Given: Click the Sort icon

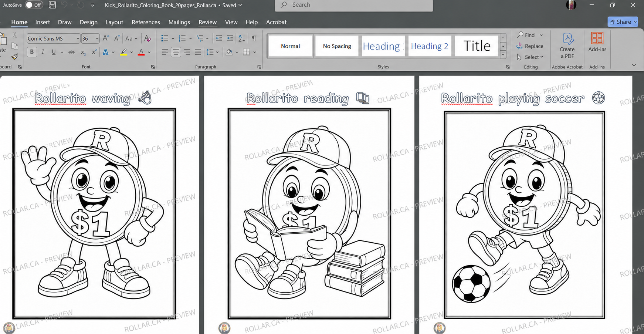Looking at the screenshot, I should (242, 38).
